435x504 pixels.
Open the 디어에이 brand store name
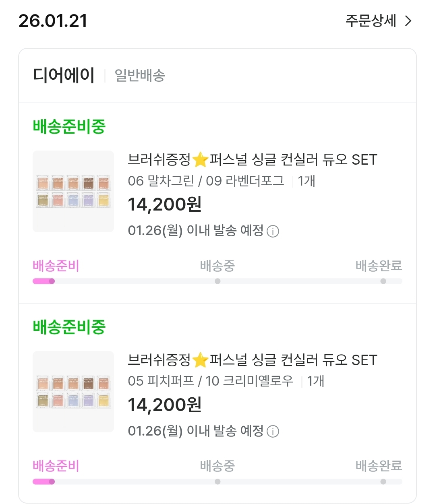pos(64,75)
